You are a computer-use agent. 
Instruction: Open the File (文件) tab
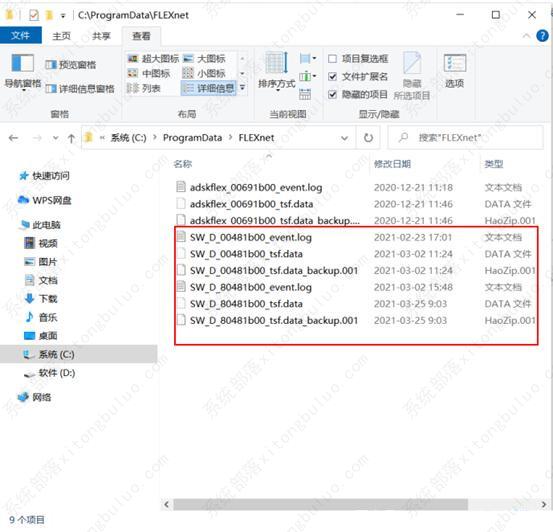coord(21,36)
